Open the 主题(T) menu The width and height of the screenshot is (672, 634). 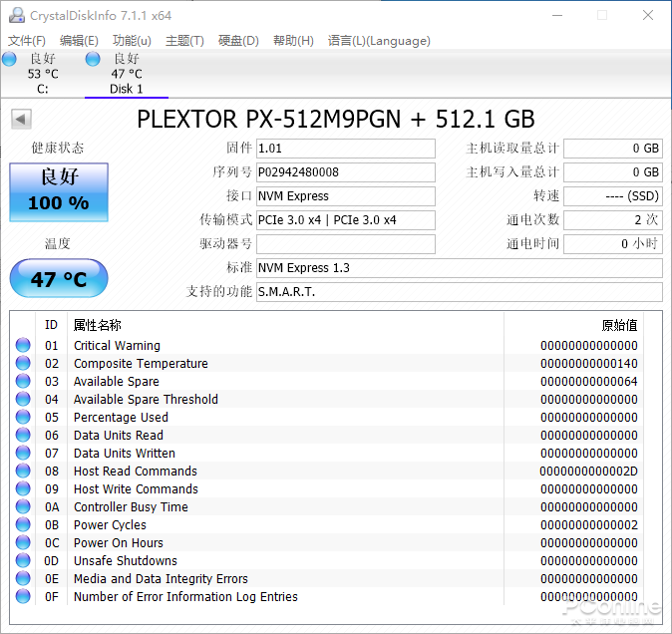point(184,41)
